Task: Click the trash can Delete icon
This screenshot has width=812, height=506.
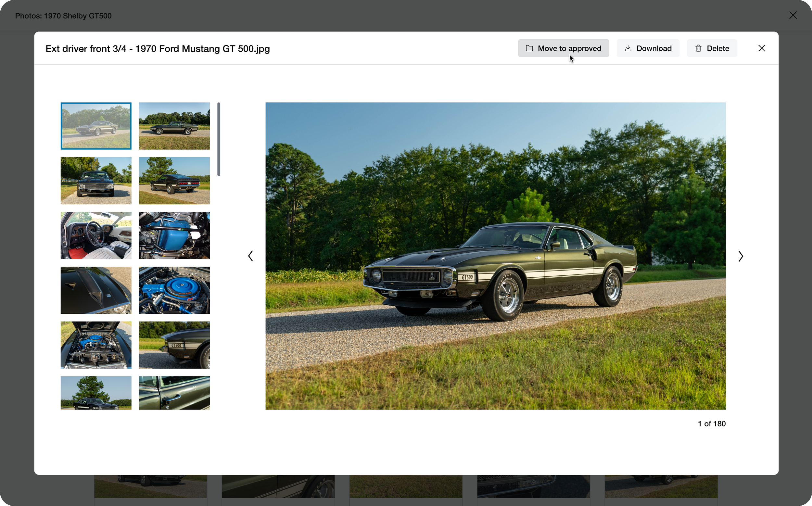Action: 698,48
